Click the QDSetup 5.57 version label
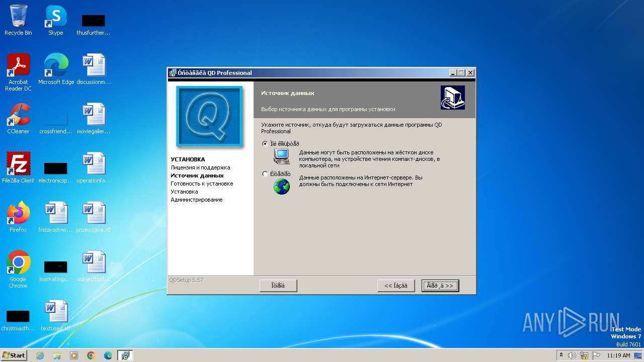Screen dimensions: 644x362 coord(186,280)
